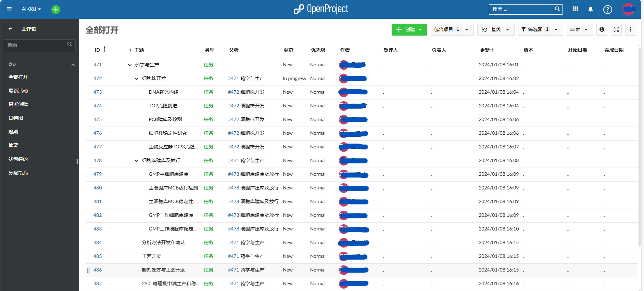Click the green 创建 button
The height and width of the screenshot is (291, 644).
click(x=409, y=30)
